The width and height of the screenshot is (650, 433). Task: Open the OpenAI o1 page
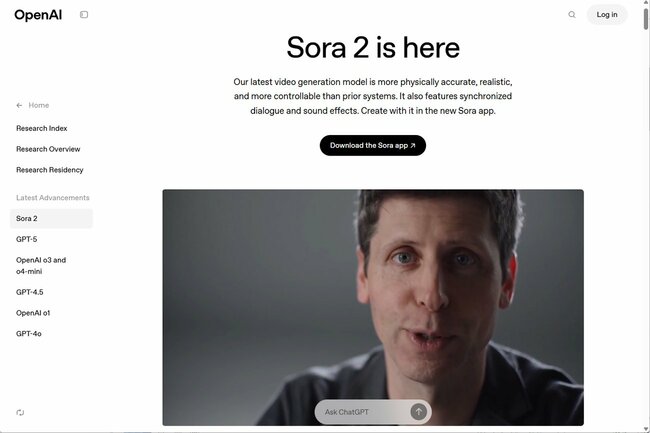pyautogui.click(x=33, y=313)
